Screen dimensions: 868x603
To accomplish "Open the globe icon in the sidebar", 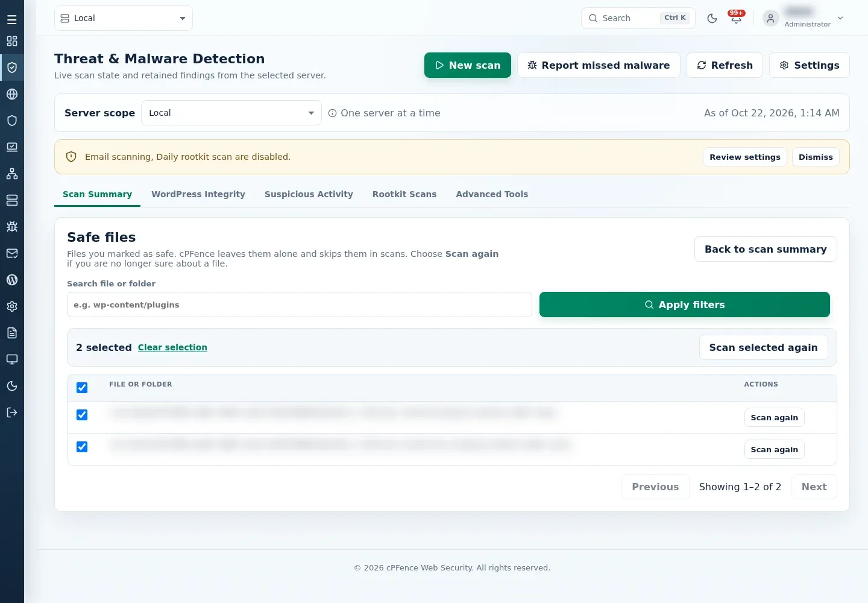I will coord(12,94).
